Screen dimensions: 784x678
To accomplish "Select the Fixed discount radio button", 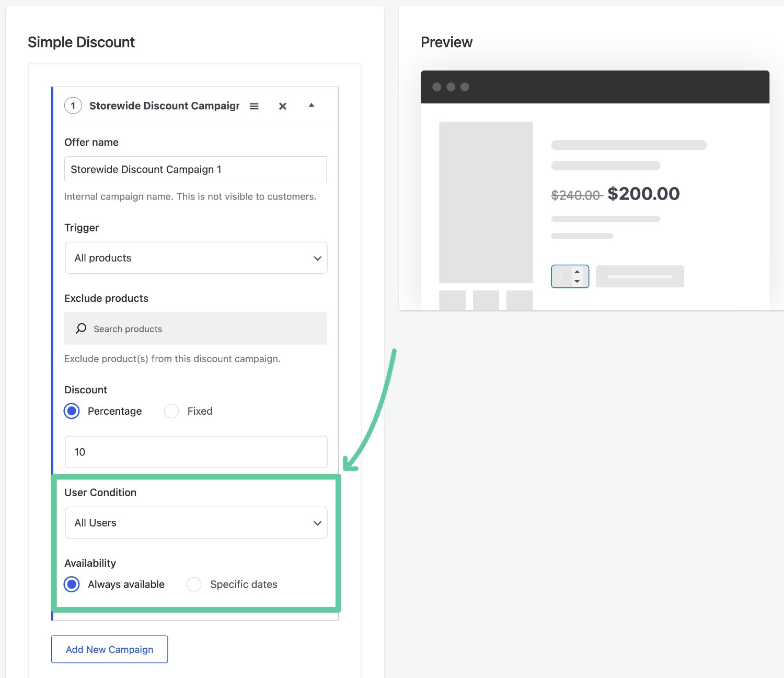I will point(171,411).
